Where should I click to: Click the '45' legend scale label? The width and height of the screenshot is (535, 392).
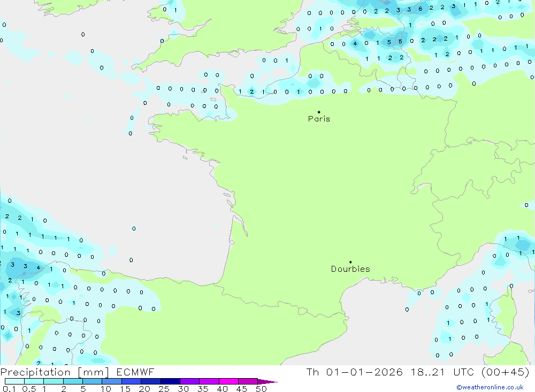click(242, 389)
